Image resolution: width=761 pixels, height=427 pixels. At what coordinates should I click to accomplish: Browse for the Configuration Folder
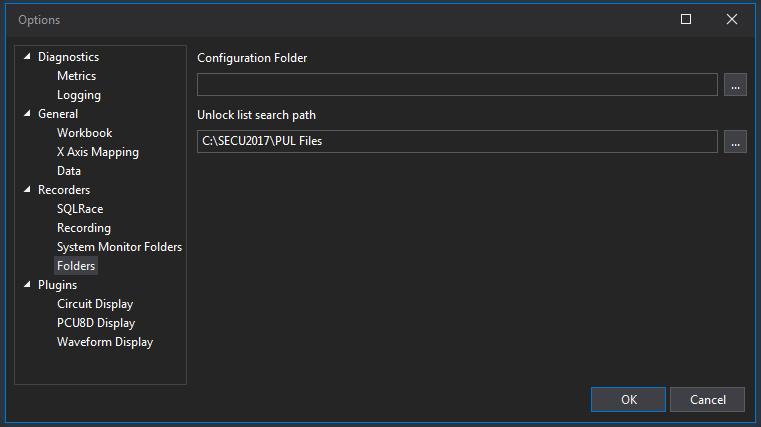tap(735, 85)
